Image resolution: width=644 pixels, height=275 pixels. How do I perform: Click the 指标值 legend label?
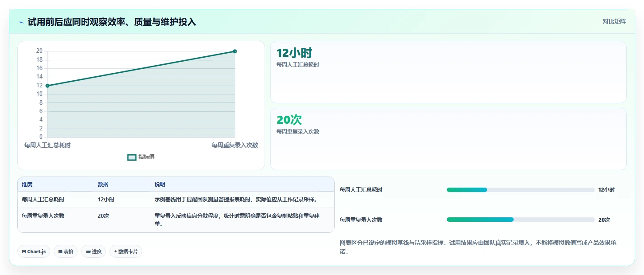(x=146, y=157)
